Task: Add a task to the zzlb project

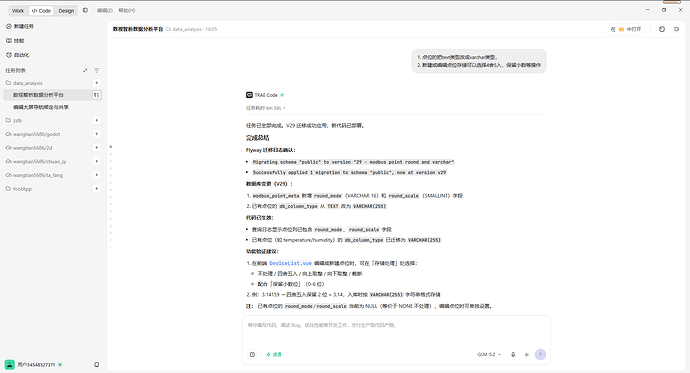Action: tap(96, 120)
